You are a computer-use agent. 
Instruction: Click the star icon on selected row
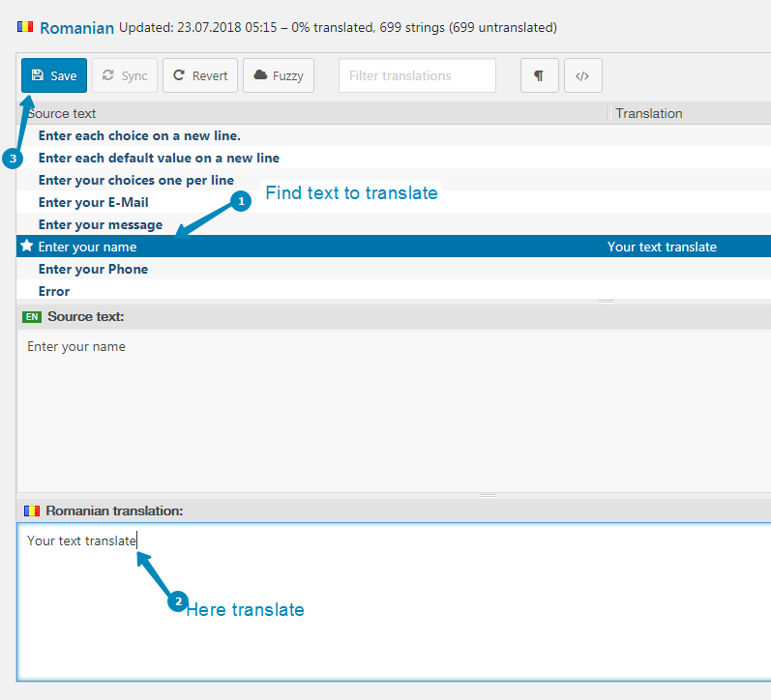(x=26, y=247)
